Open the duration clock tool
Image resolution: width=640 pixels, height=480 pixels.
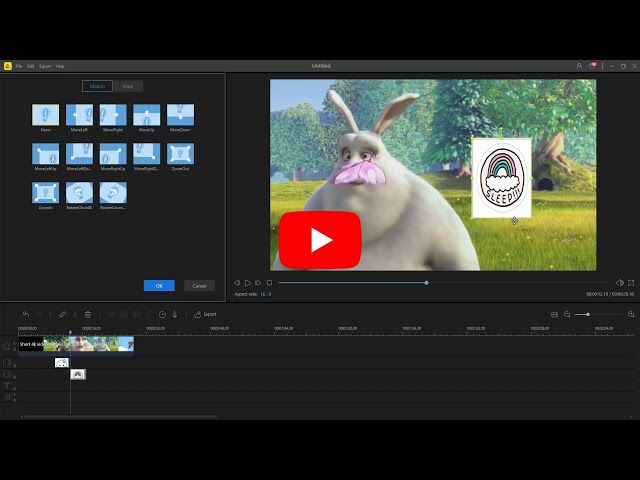click(162, 314)
